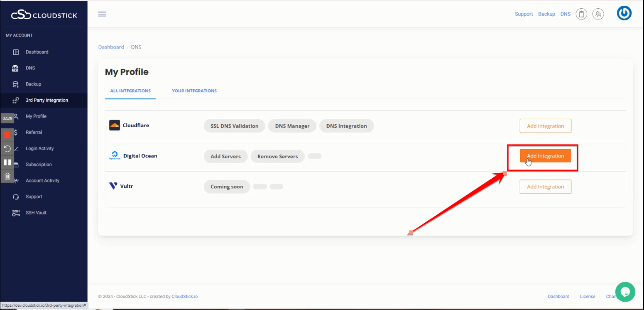Viewport: 644px width, 310px height.
Task: Click the red stop recording button
Action: click(7, 135)
